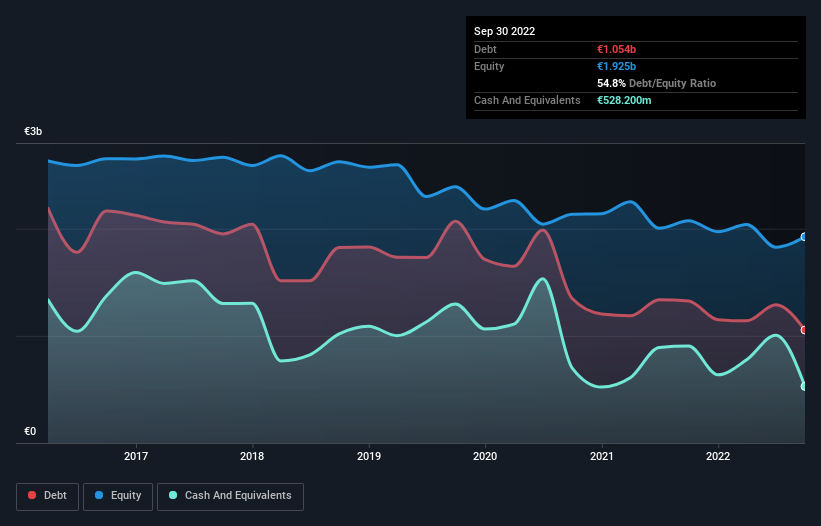
Task: Click the 2022 x-axis label
Action: coord(718,456)
